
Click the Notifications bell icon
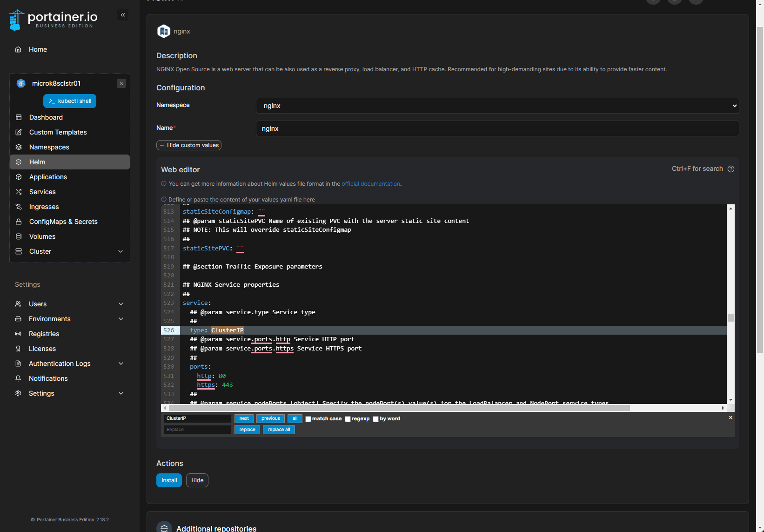18,378
